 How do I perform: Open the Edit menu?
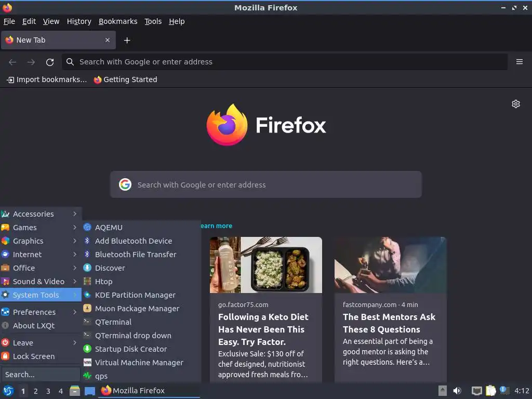(x=29, y=21)
